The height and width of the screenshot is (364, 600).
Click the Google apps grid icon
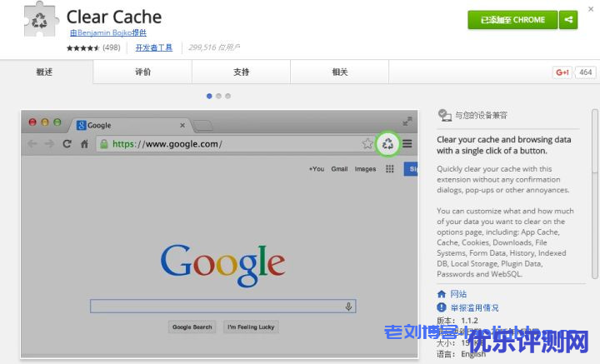click(389, 169)
